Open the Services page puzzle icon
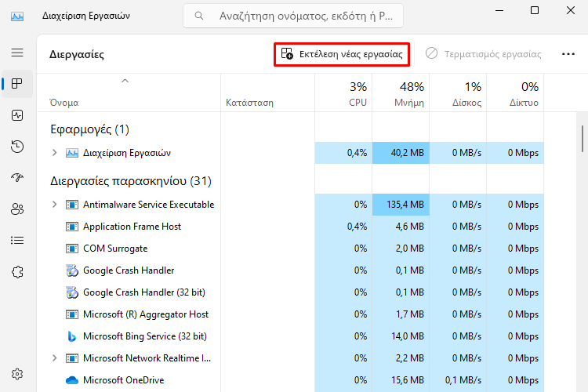This screenshot has height=392, width=588. click(17, 271)
